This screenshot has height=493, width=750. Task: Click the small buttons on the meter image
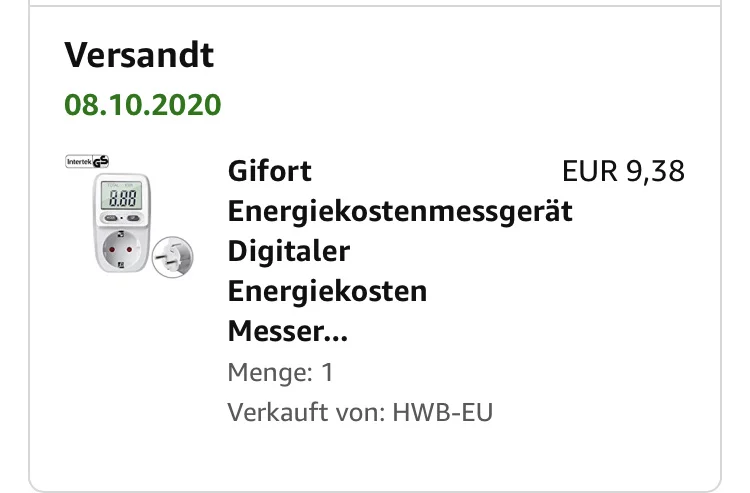121,218
